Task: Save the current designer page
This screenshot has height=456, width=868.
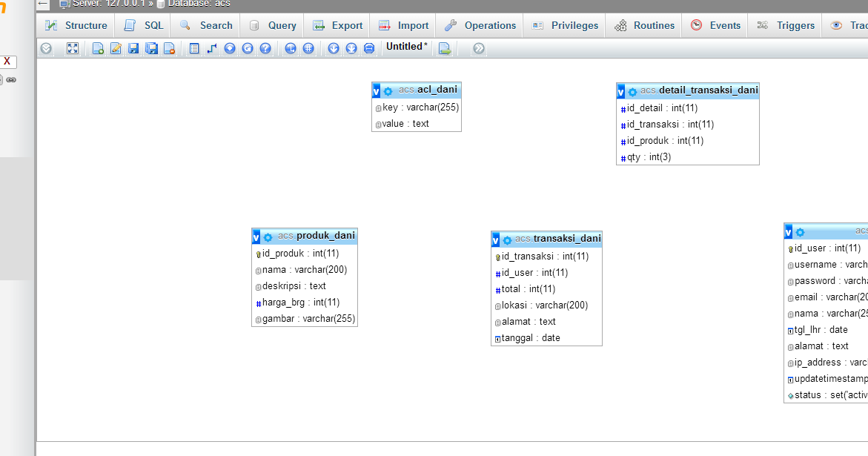Action: (134, 48)
